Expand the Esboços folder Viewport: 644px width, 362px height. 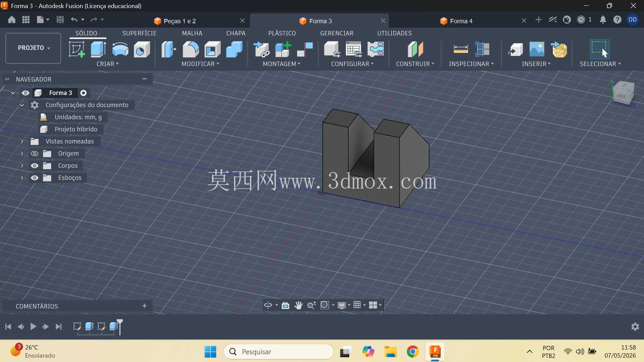point(22,178)
